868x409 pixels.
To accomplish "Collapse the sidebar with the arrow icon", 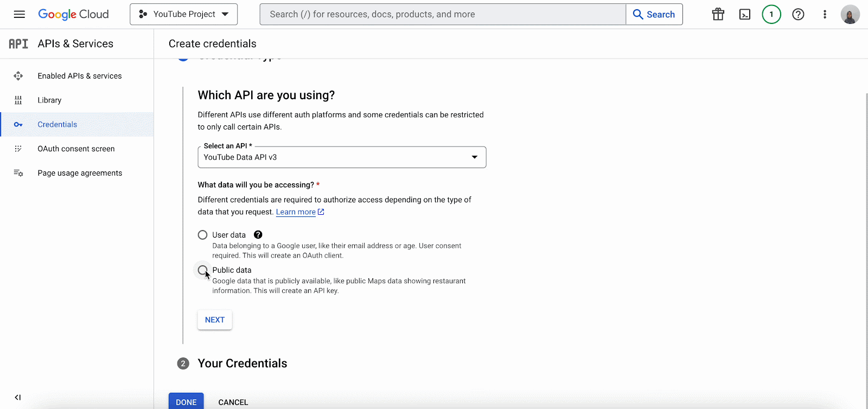I will click(x=18, y=398).
